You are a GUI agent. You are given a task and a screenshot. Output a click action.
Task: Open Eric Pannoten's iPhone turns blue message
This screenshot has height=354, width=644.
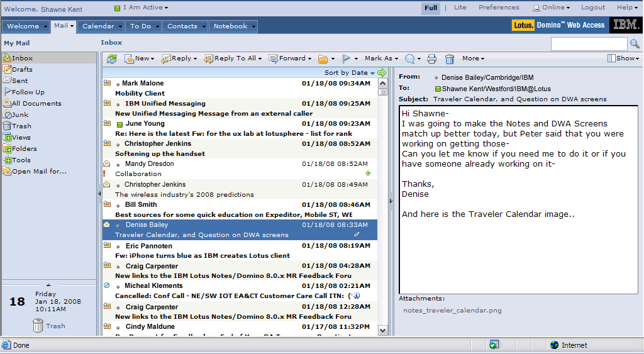240,250
